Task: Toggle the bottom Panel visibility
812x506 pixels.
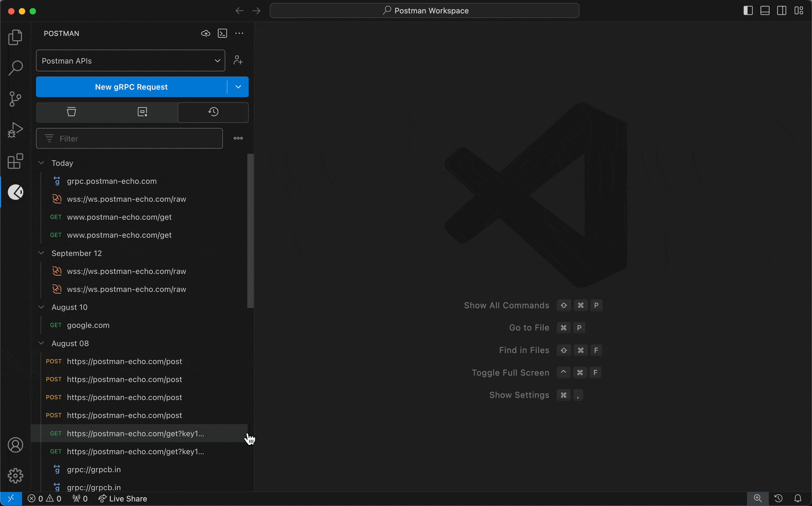Action: click(x=765, y=10)
